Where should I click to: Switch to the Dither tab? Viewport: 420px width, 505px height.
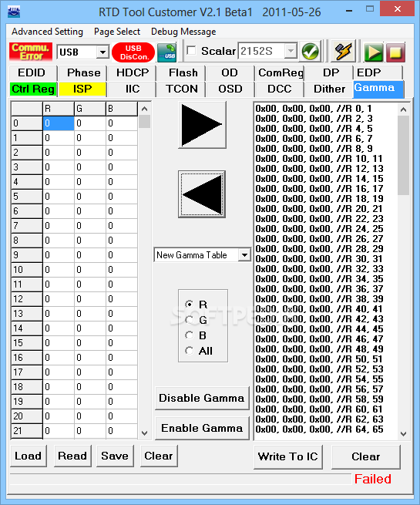(329, 89)
